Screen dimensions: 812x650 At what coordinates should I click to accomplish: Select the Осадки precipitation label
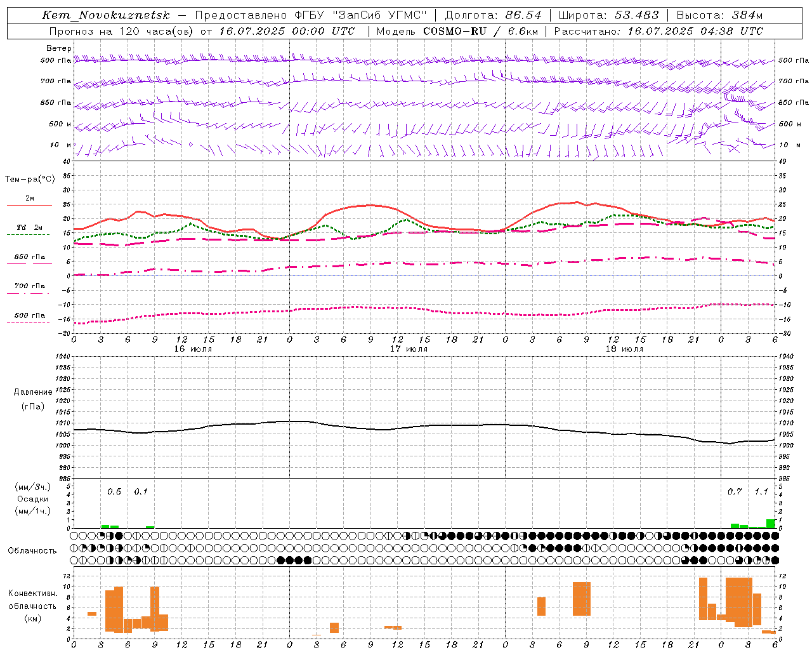pos(33,499)
